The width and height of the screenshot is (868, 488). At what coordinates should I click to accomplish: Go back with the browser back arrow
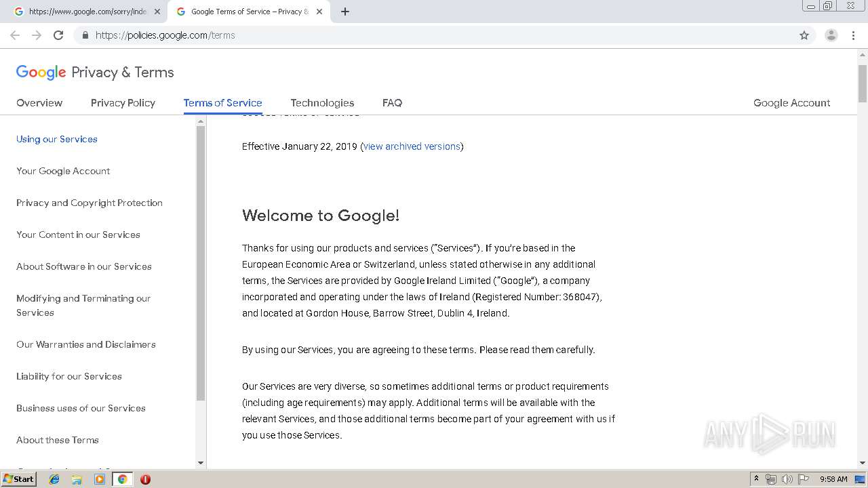15,35
